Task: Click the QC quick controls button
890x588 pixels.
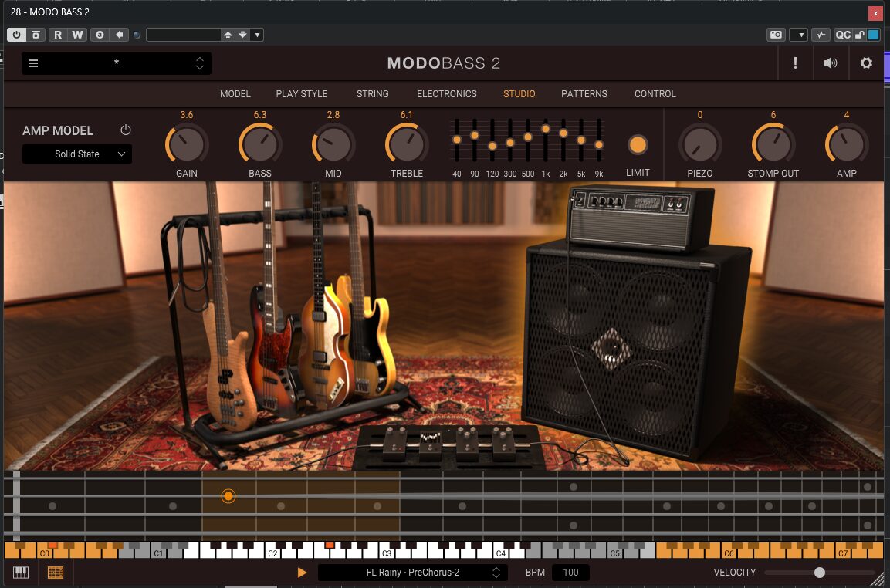Action: [843, 35]
